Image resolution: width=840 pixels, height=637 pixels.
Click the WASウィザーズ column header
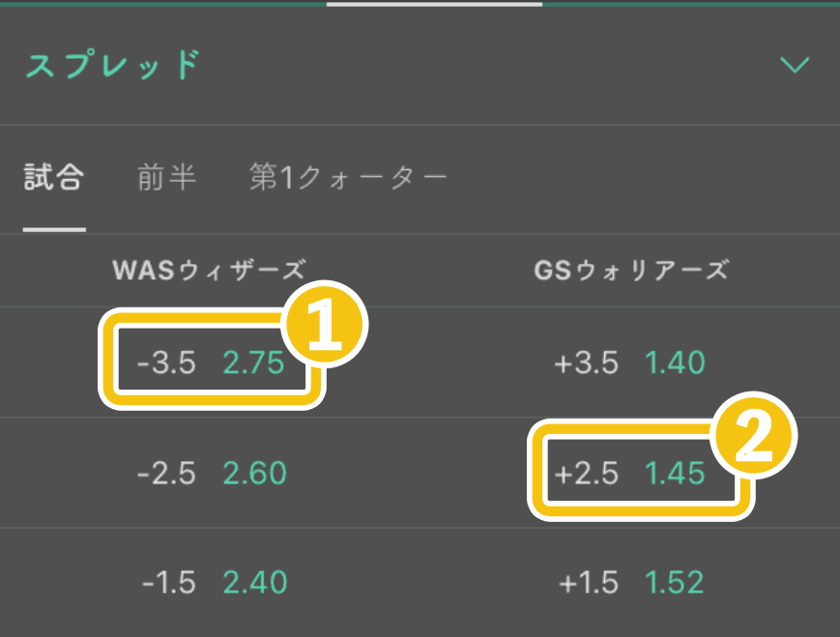pyautogui.click(x=209, y=270)
